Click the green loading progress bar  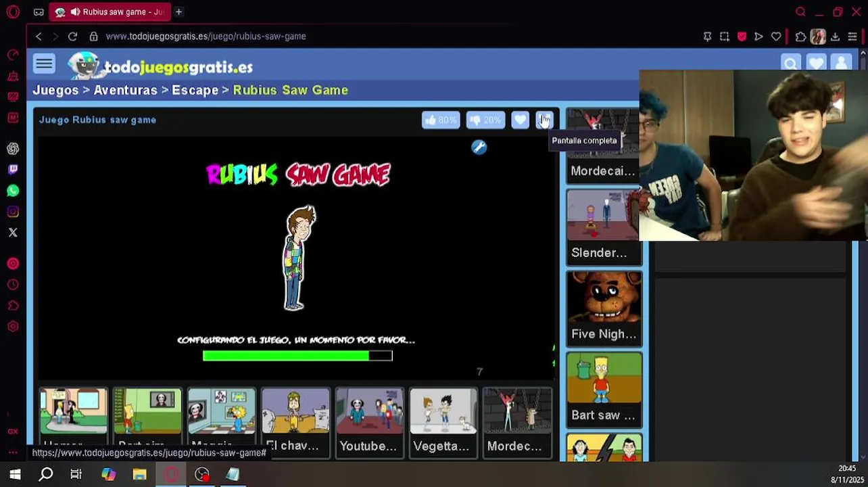click(x=297, y=356)
